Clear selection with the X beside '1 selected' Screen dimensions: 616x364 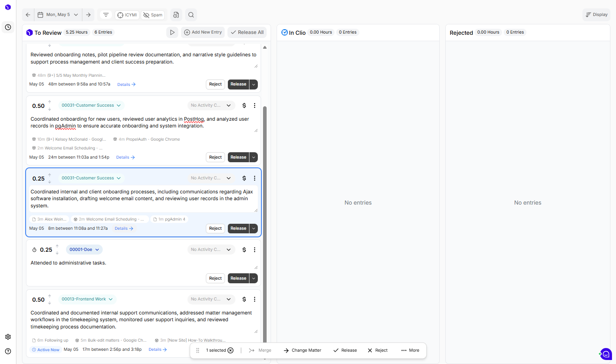231,350
